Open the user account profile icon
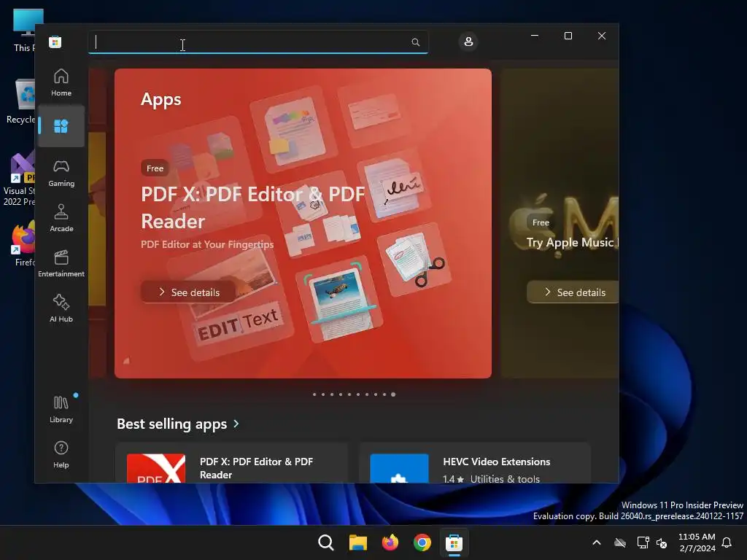The width and height of the screenshot is (747, 560). (x=468, y=42)
